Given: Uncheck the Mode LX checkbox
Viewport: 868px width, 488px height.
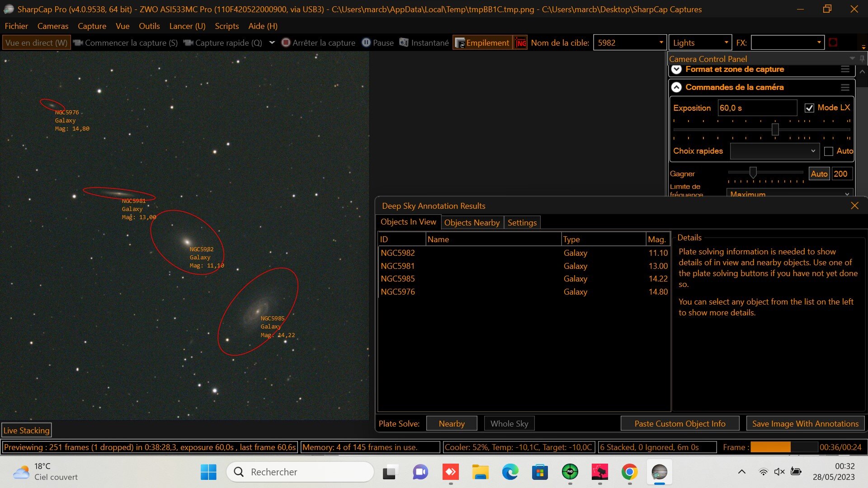Looking at the screenshot, I should pyautogui.click(x=809, y=108).
